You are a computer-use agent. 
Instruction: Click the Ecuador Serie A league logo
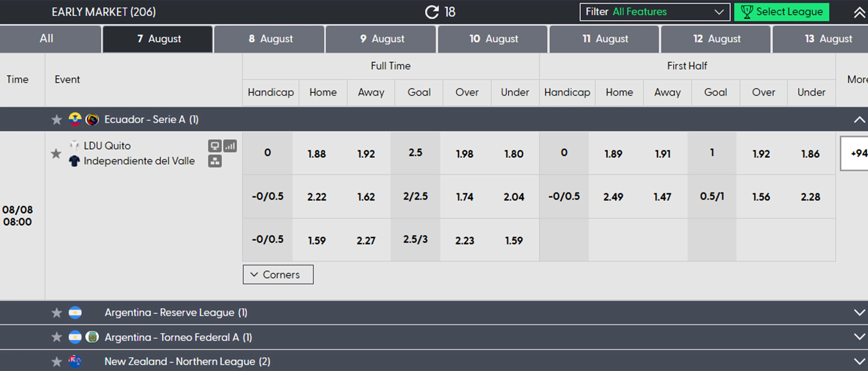tap(92, 119)
